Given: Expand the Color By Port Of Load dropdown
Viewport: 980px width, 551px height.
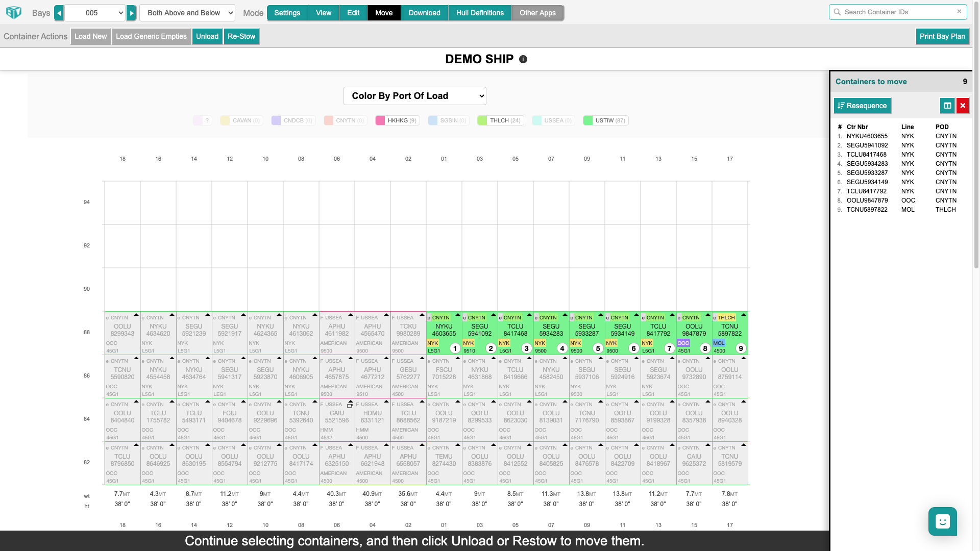Looking at the screenshot, I should pos(414,96).
